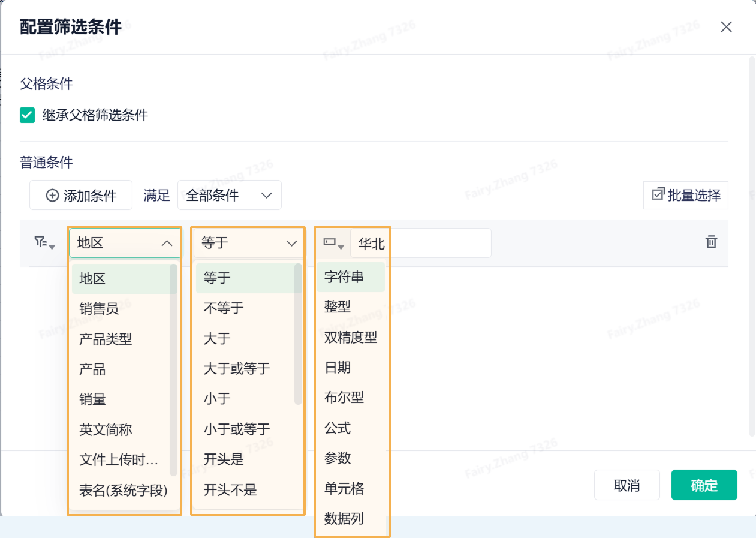Collapse the 地区 field dropdown

(167, 243)
